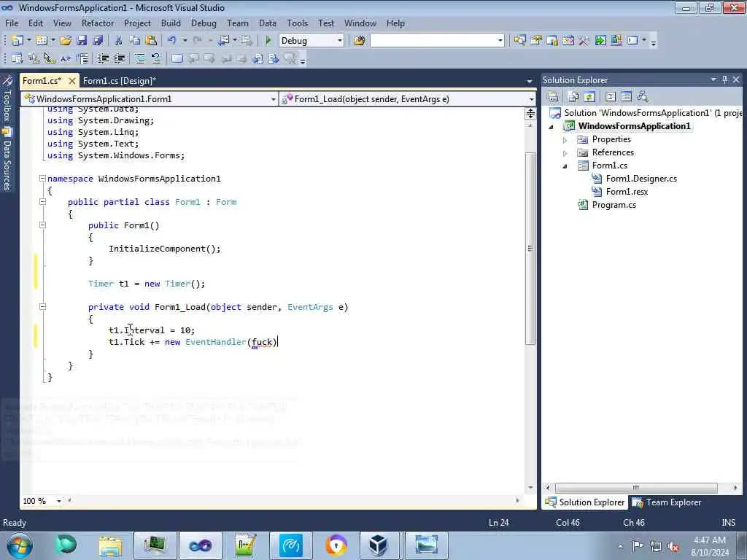
Task: Select the WindowsFormsApplication1 project node
Action: [634, 126]
